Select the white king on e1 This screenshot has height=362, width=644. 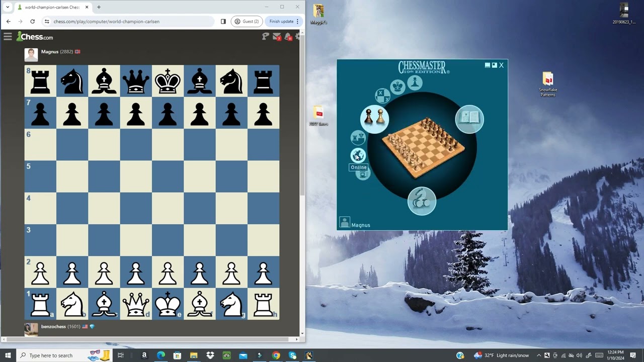(x=168, y=304)
